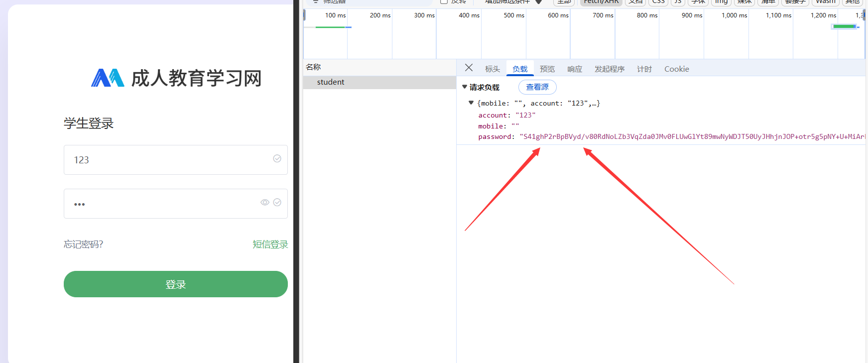Toggle password visibility with the eye icon
This screenshot has width=868, height=363.
coord(265,202)
